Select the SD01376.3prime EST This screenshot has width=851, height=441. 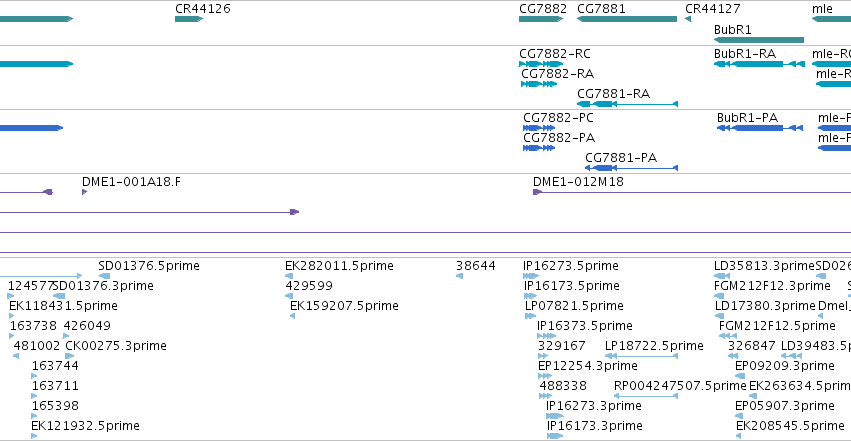[x=59, y=296]
